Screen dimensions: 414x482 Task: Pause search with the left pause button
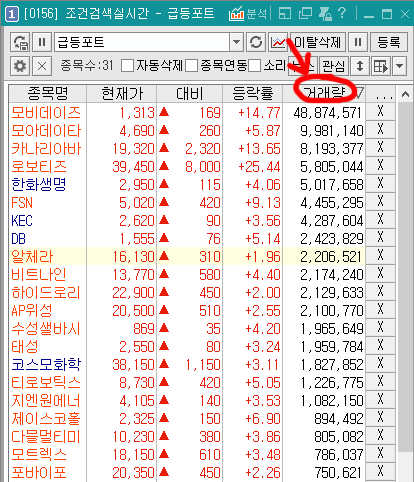(x=42, y=42)
